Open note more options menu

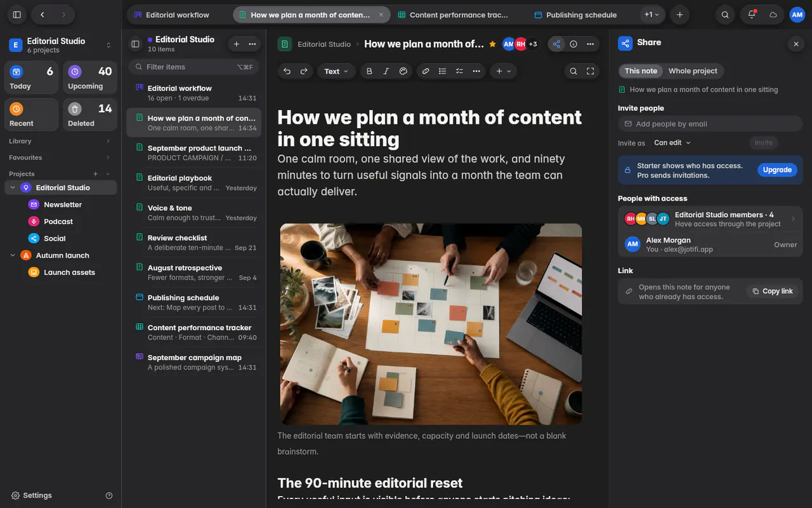tap(591, 44)
